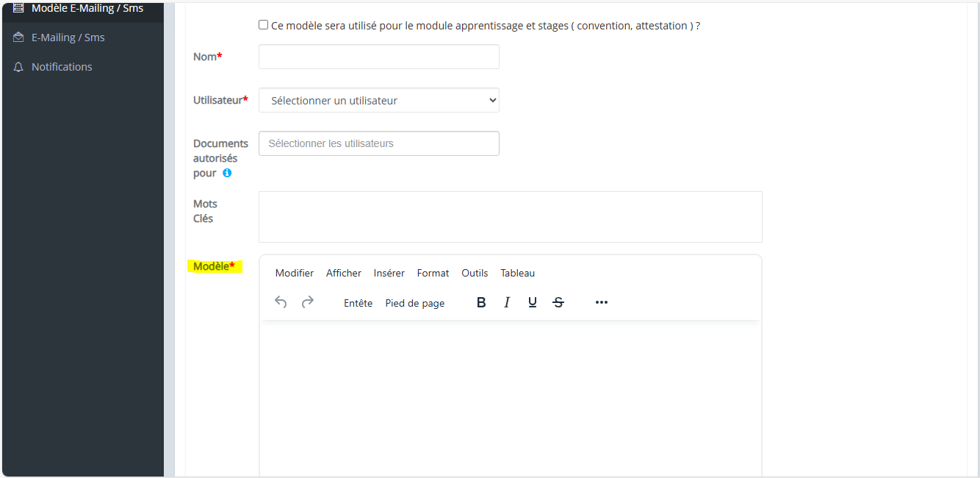Open the Outils menu
Screen dimensions: 980x478
[475, 273]
